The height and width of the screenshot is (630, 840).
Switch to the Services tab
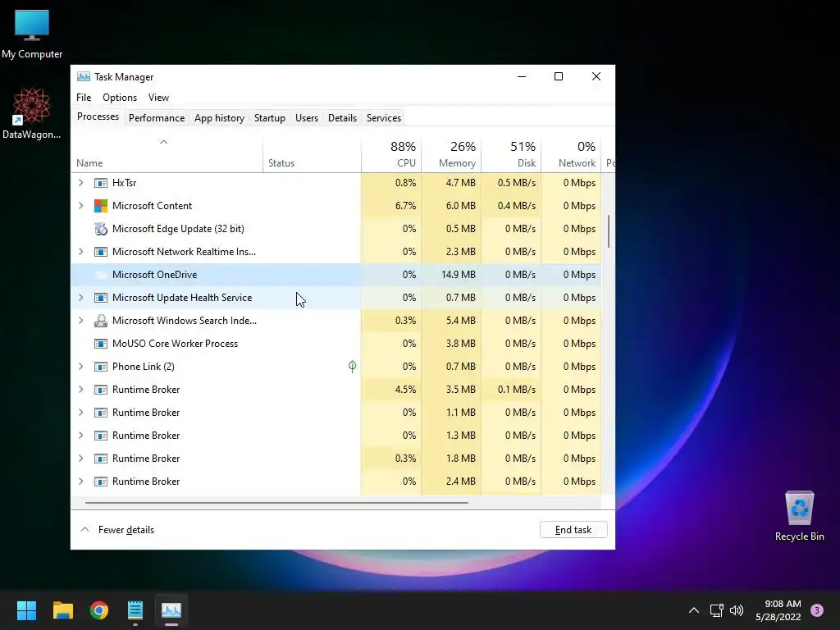coord(384,118)
